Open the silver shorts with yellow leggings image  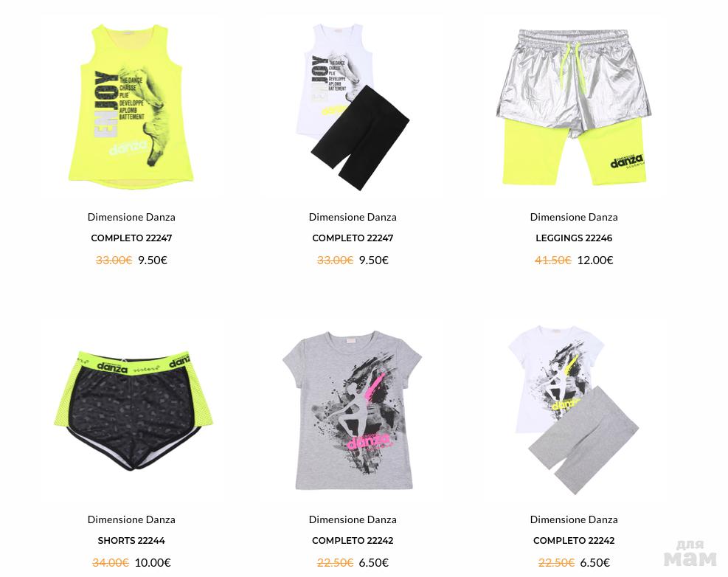(574, 107)
